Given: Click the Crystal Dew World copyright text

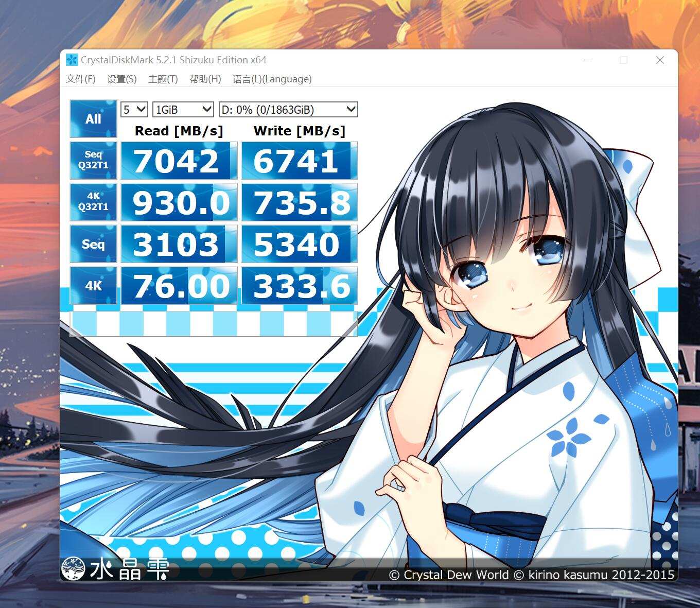Looking at the screenshot, I should click(x=530, y=575).
